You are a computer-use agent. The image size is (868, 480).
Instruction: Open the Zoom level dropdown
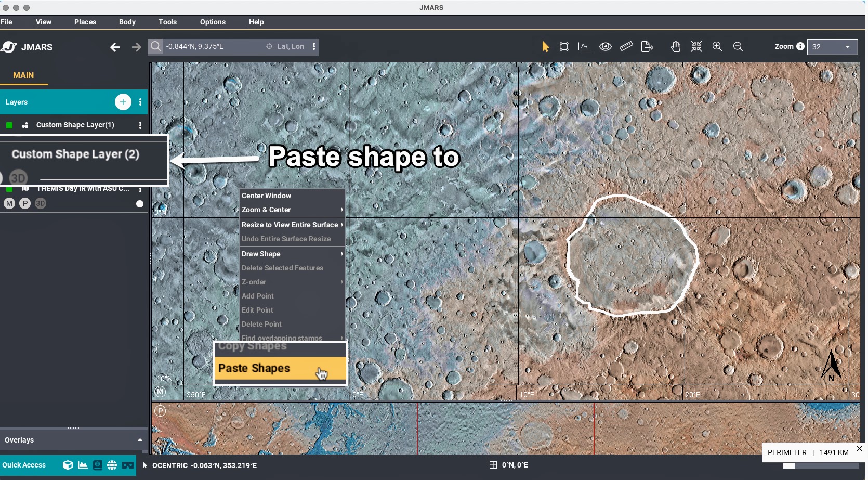tap(832, 47)
